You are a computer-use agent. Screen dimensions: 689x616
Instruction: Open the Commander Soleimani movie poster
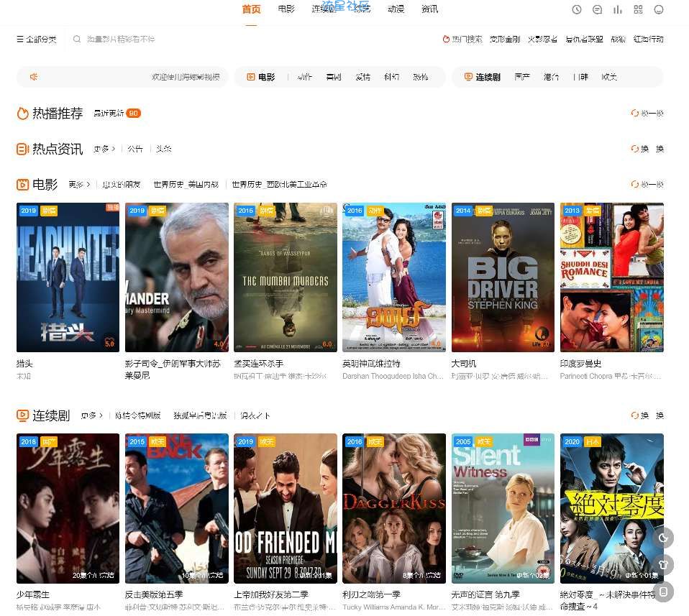coord(177,277)
